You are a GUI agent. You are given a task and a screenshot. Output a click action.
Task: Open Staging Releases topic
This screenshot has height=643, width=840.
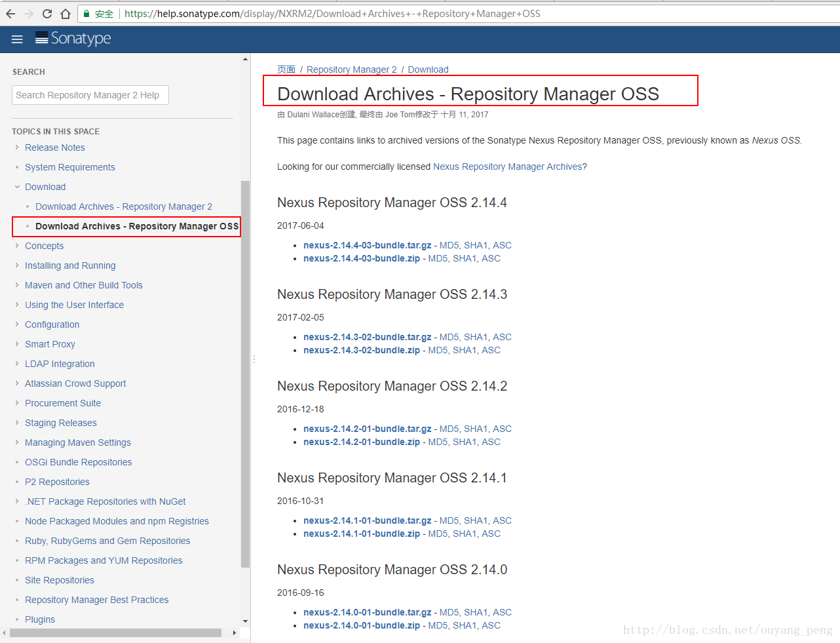point(61,423)
